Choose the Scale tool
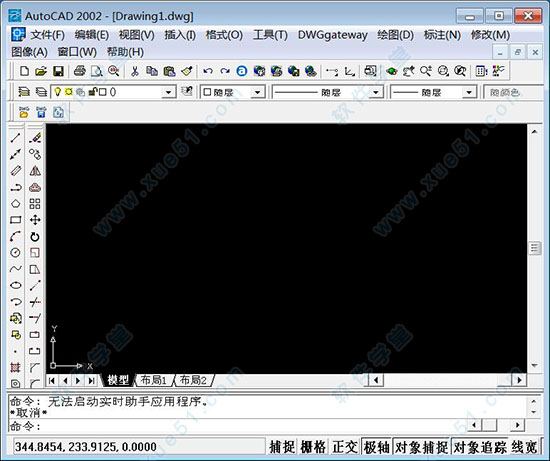 pyautogui.click(x=35, y=253)
